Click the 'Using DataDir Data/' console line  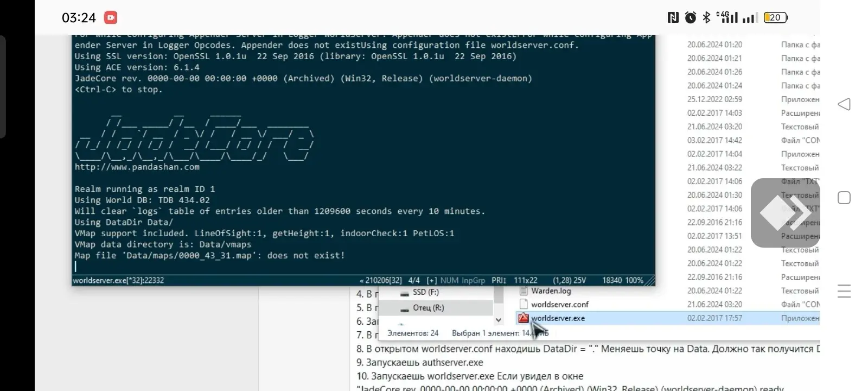124,222
